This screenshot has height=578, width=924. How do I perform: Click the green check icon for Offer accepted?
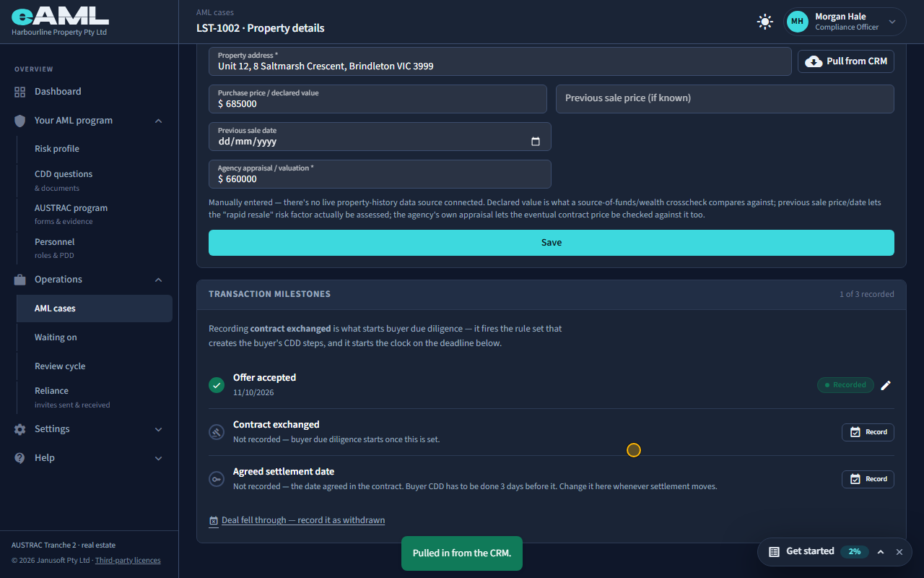click(x=217, y=385)
